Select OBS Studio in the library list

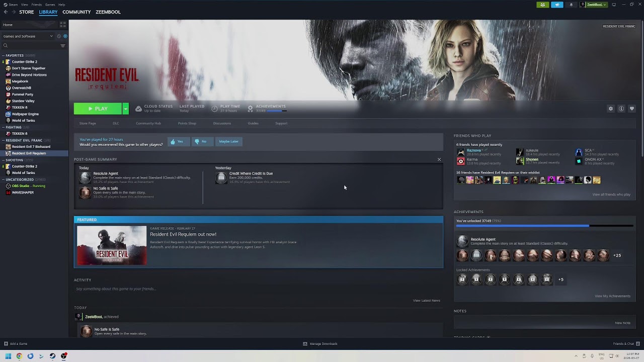(28, 186)
